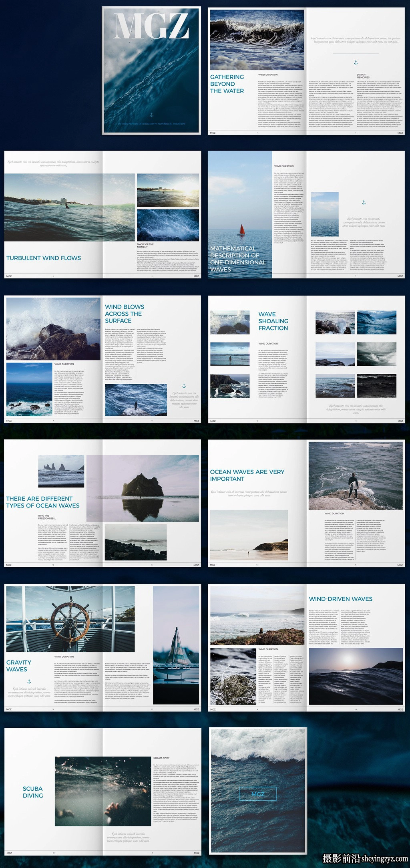Open the underwater scuba diving photo
Image resolution: width=410 pixels, height=868 pixels.
tap(103, 791)
